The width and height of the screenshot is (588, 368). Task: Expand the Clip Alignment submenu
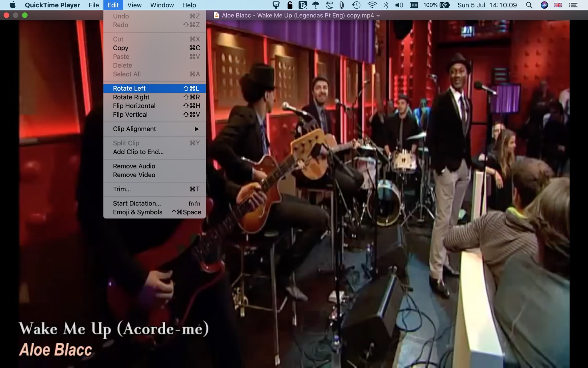tap(154, 129)
